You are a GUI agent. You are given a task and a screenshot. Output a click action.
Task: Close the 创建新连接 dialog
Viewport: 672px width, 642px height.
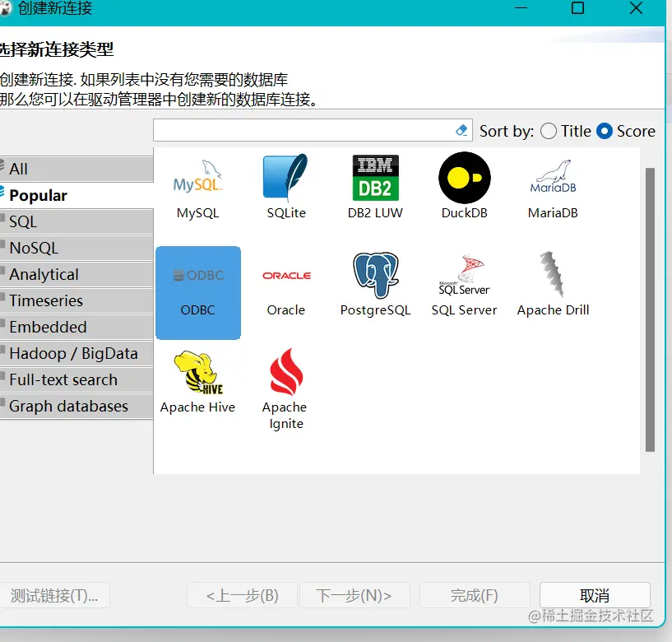[x=636, y=8]
